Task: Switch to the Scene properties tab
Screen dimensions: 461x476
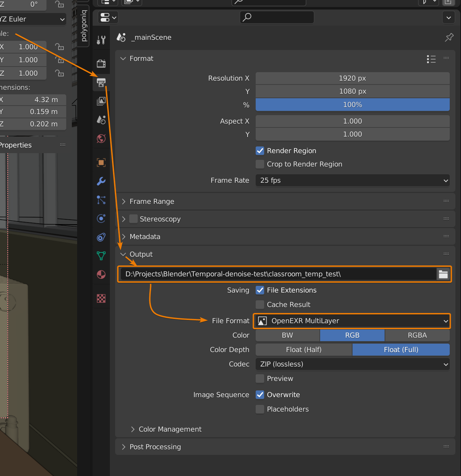Action: click(x=101, y=120)
